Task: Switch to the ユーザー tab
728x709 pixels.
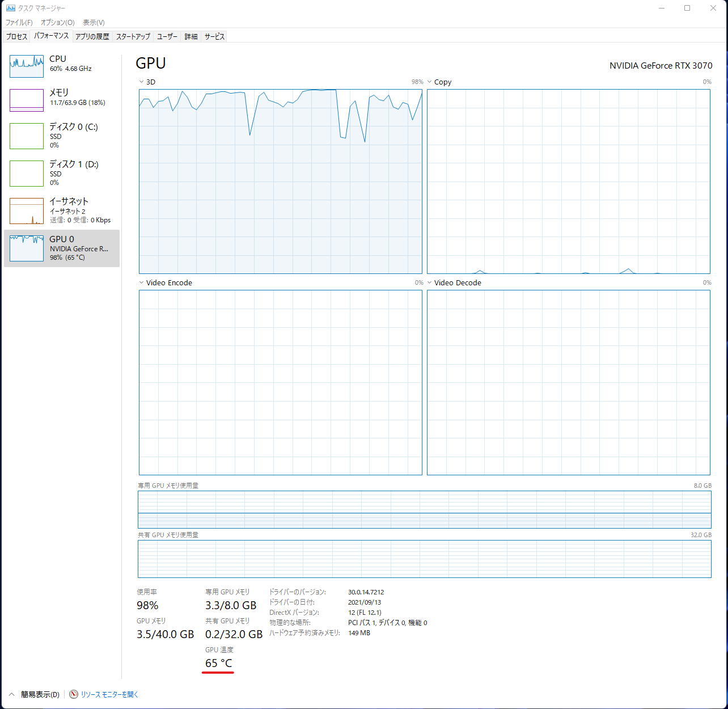Action: (x=167, y=36)
